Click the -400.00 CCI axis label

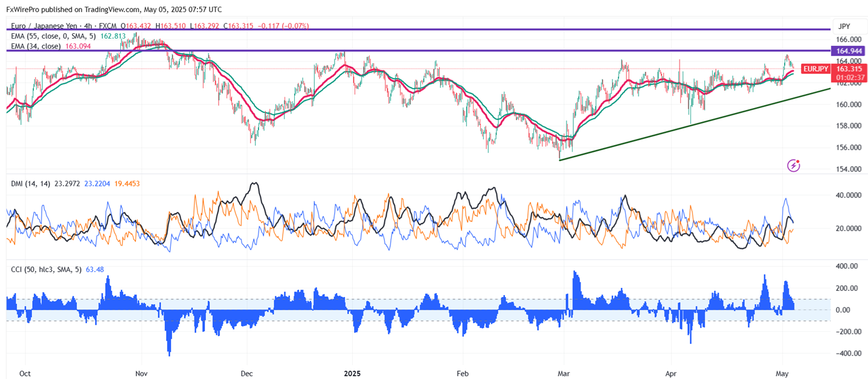847,353
